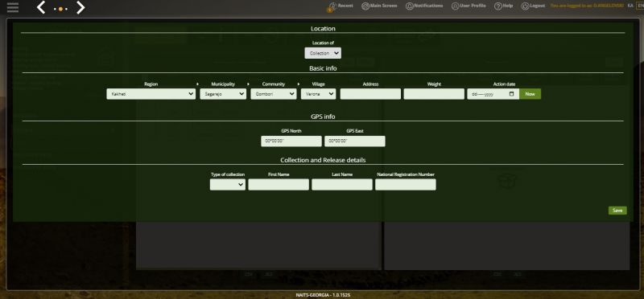Open Help
Viewport: 644px width, 299px height.
pos(504,6)
